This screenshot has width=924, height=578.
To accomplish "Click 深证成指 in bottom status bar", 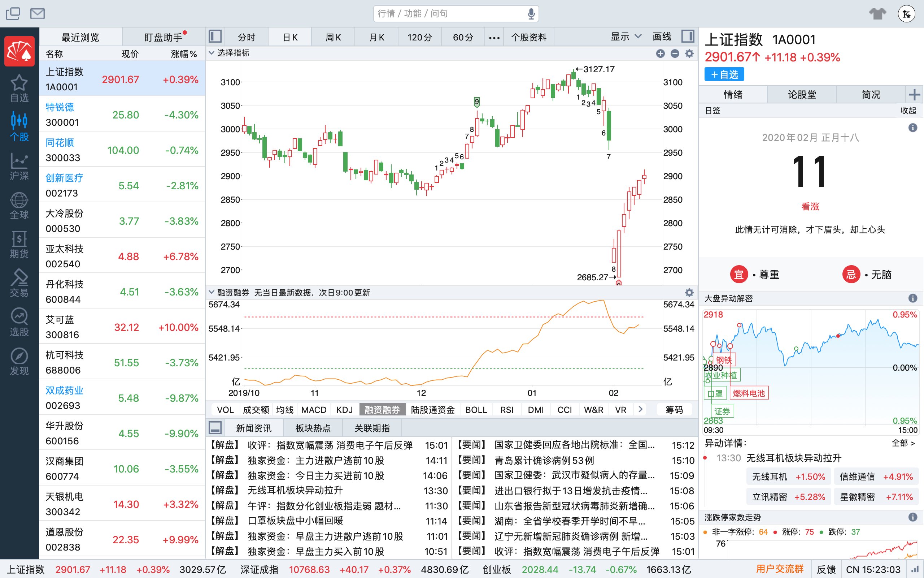I will point(259,569).
